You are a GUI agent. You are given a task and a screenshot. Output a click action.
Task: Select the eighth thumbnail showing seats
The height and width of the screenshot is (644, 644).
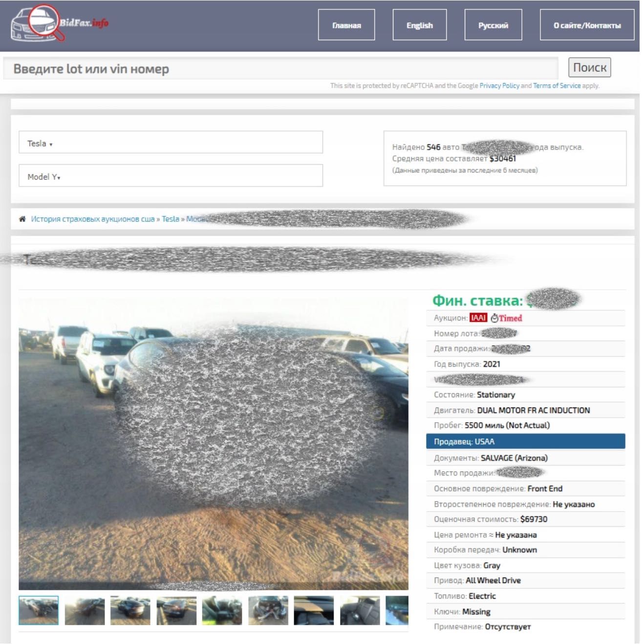click(360, 610)
